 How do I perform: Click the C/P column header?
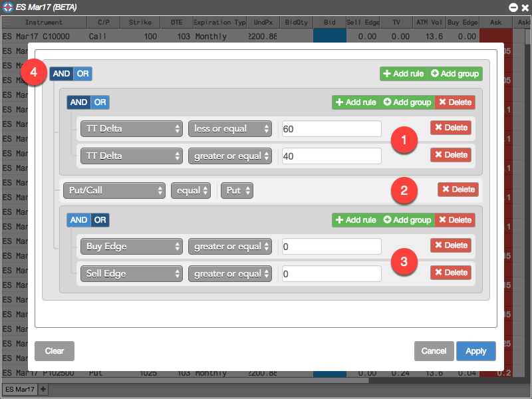point(104,23)
